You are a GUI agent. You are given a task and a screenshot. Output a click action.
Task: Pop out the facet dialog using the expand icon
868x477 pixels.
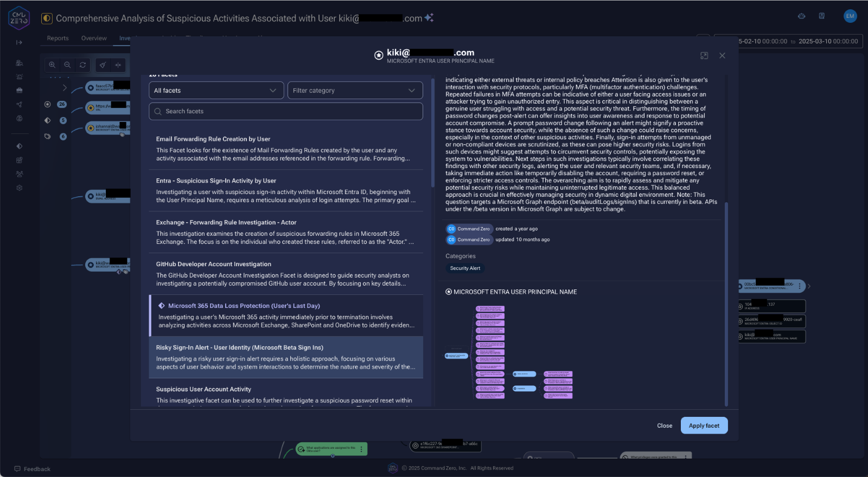[x=704, y=56]
